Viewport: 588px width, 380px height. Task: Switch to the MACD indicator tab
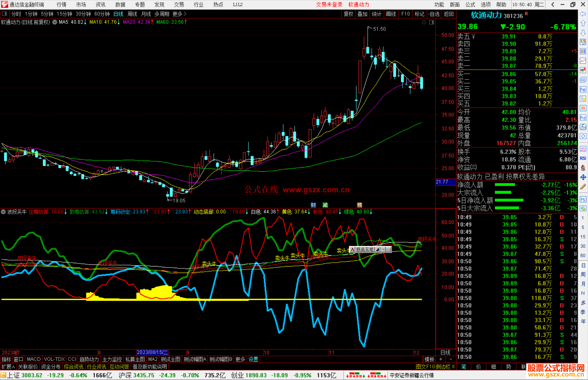[x=33, y=359]
